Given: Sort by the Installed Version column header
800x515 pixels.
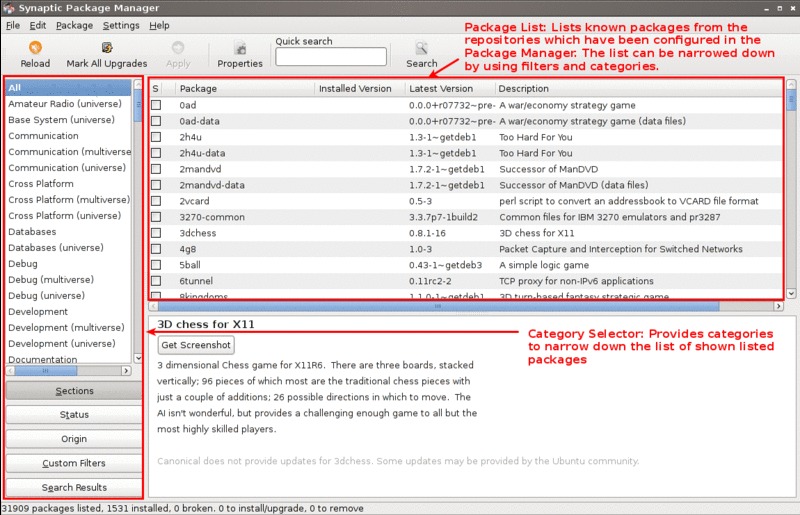Looking at the screenshot, I should tap(360, 88).
